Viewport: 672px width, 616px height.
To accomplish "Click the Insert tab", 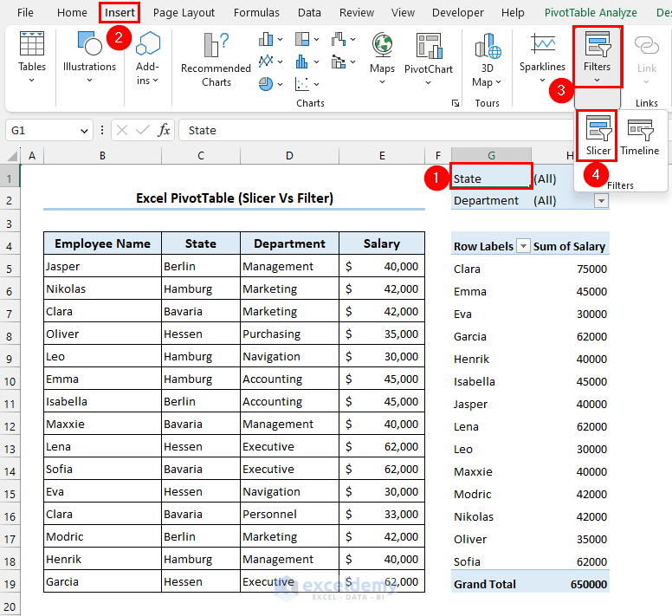I will [120, 13].
